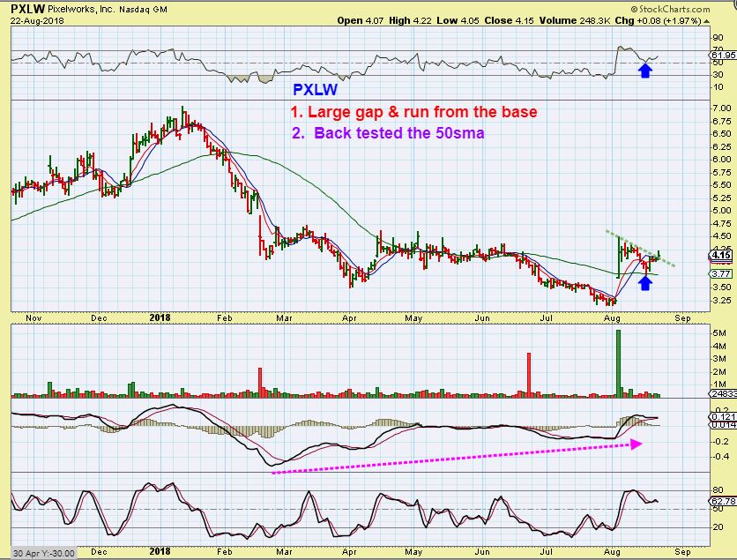Click the 30 level on the RSI scale
Image resolution: width=737 pixels, height=560 pixels.
point(718,75)
